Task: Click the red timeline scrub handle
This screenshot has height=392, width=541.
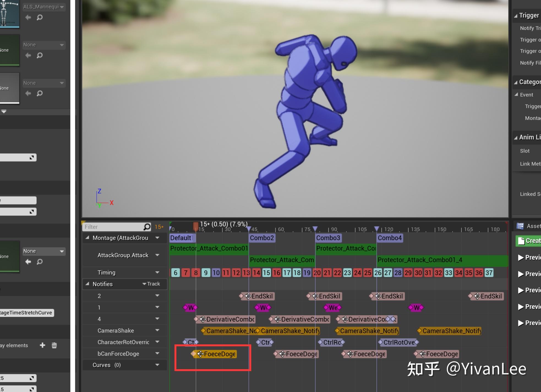Action: [196, 226]
